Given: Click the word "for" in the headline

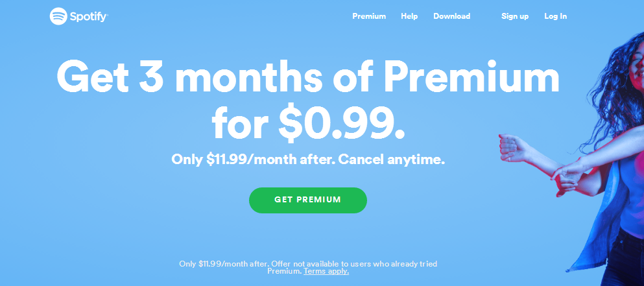Looking at the screenshot, I should [242, 121].
